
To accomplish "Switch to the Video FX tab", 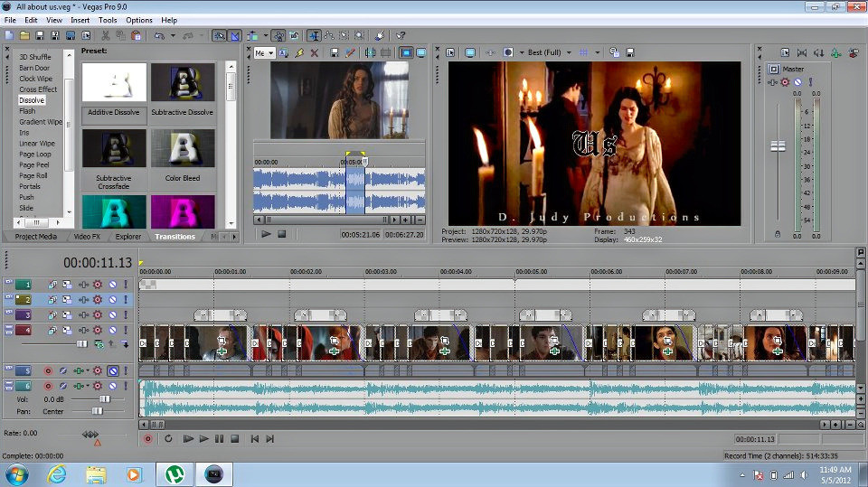I will (x=87, y=237).
